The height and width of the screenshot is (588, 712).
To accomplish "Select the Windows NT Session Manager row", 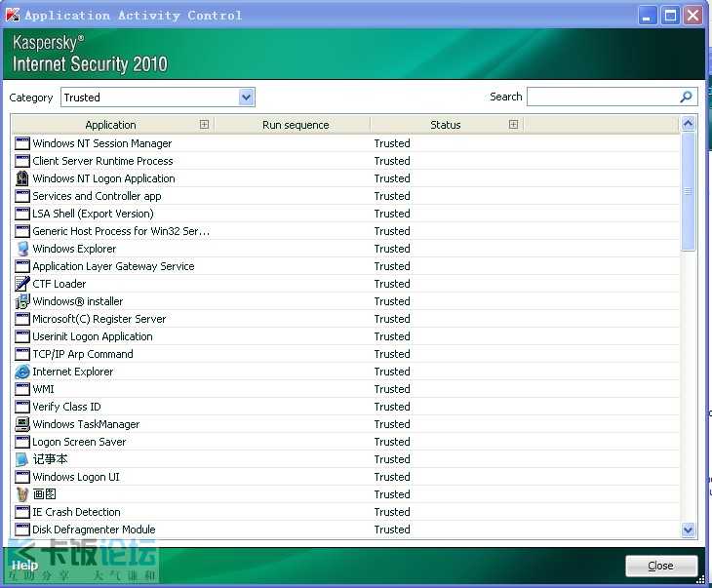I will pos(345,143).
